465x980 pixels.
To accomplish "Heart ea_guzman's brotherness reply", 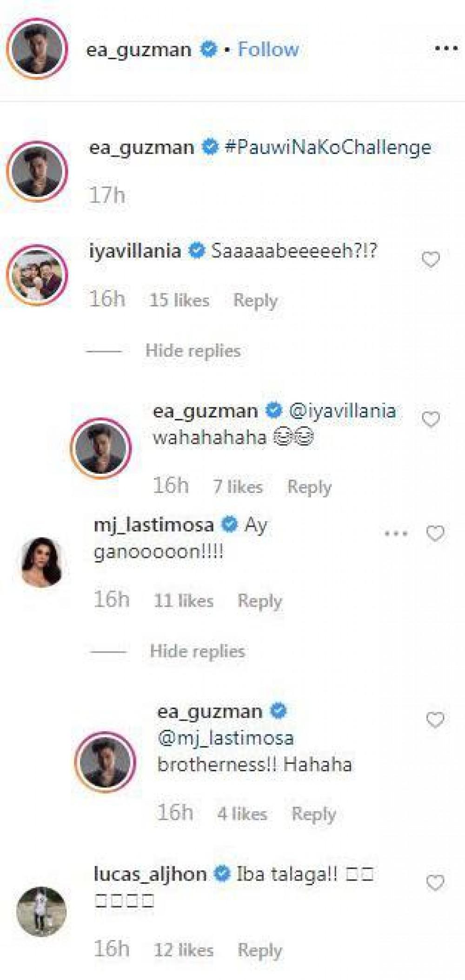I will (435, 720).
